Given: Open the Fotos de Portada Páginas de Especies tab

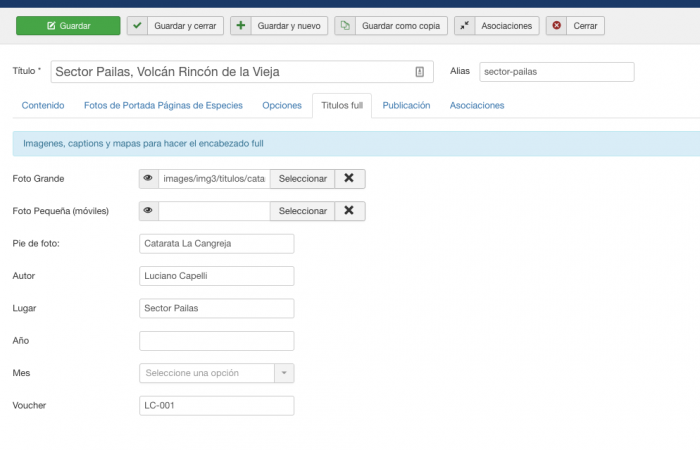Looking at the screenshot, I should 163,105.
